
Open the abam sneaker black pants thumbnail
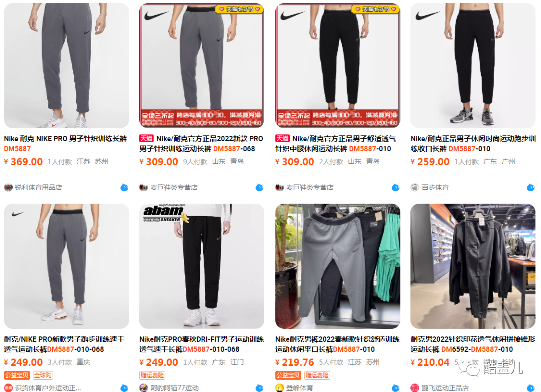202,266
